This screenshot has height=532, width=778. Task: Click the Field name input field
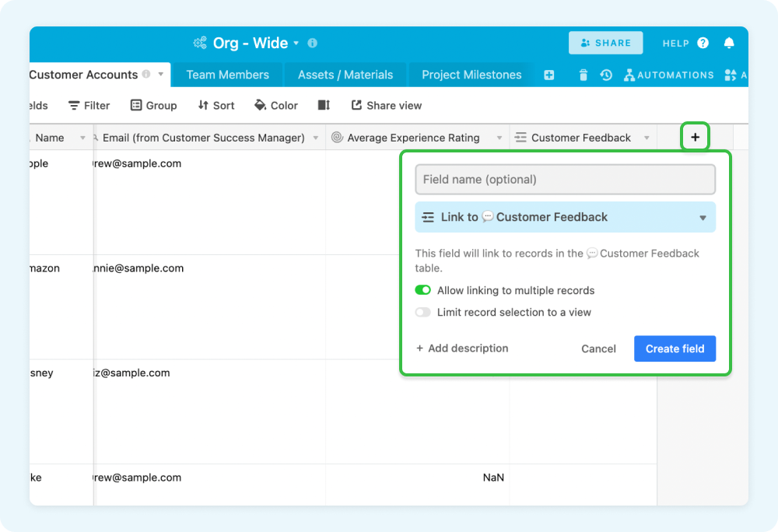tap(565, 179)
